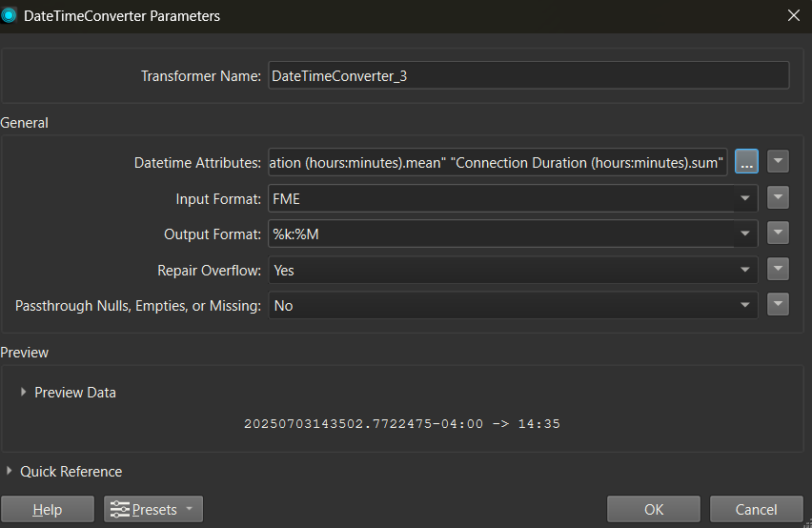Close the DateTimeConverter Parameters window
The width and height of the screenshot is (812, 528).
[x=794, y=15]
